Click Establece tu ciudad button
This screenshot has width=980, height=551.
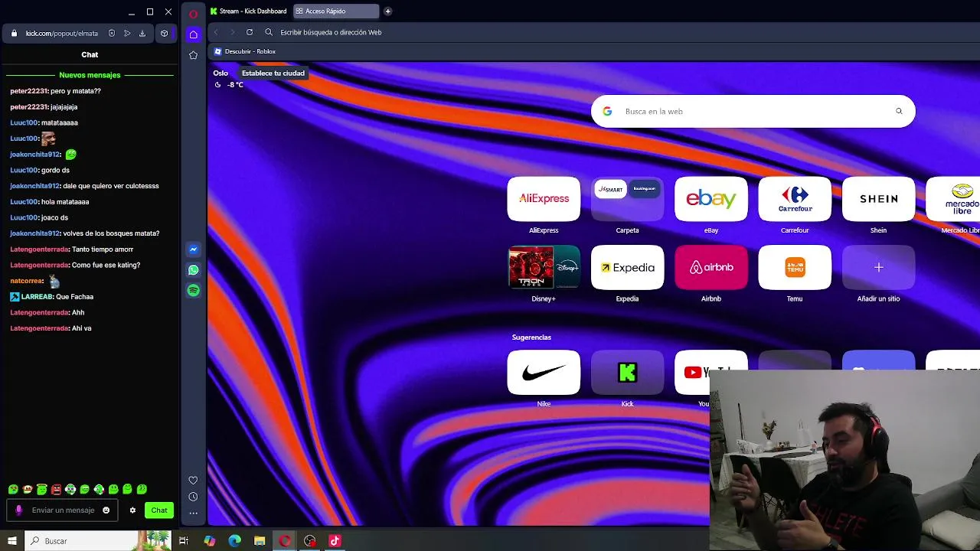(273, 73)
